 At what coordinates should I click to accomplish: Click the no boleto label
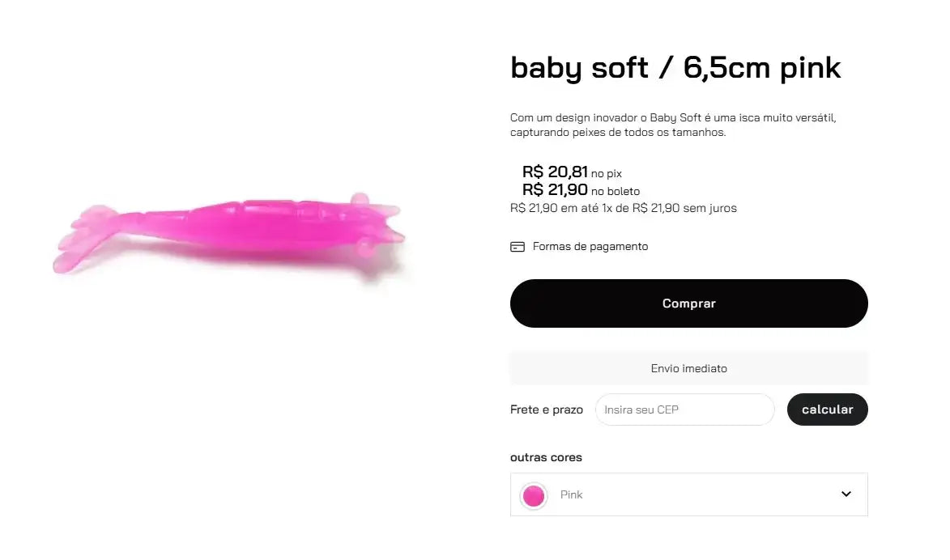coord(616,192)
